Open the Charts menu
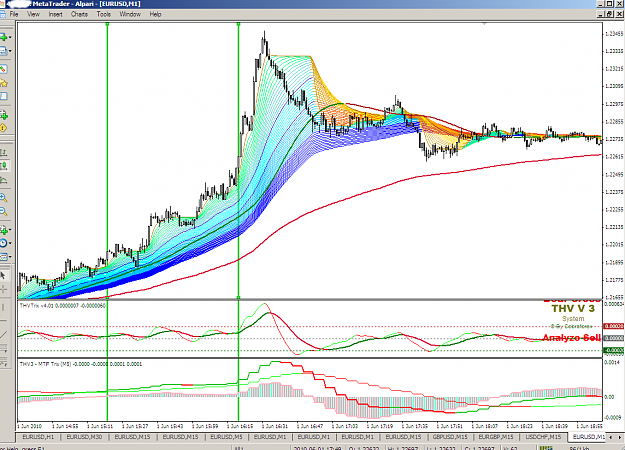Viewport: 625px width, 450px height. pos(79,14)
